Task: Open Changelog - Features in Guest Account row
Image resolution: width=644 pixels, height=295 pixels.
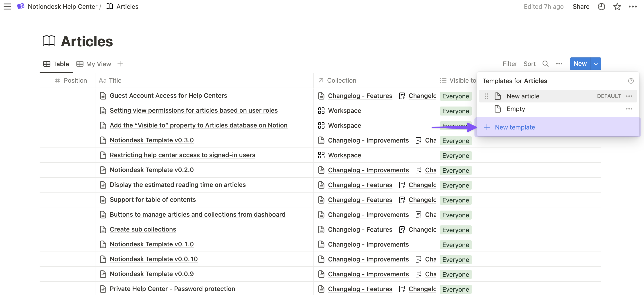Action: pos(360,96)
